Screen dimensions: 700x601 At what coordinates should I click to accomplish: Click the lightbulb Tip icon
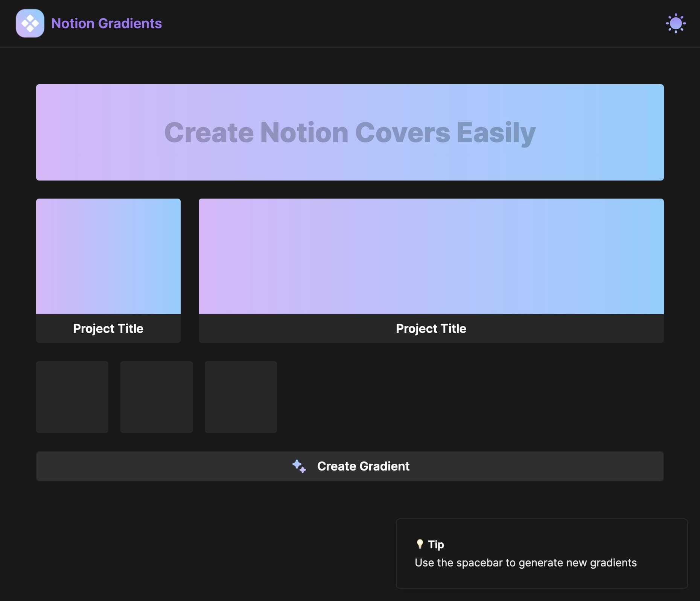[420, 544]
